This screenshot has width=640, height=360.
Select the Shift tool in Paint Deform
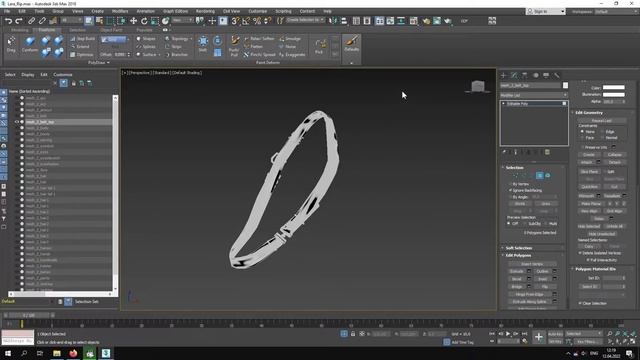pyautogui.click(x=203, y=44)
